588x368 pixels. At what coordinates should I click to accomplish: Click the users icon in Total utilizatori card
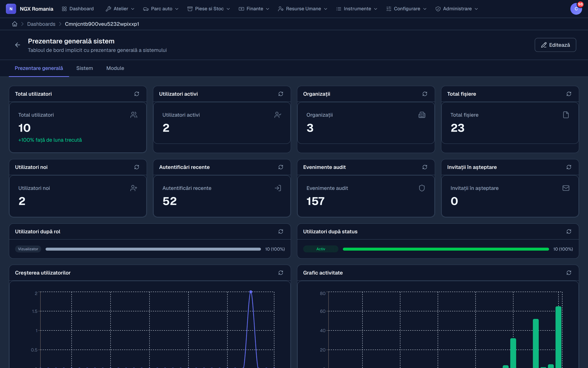click(134, 115)
